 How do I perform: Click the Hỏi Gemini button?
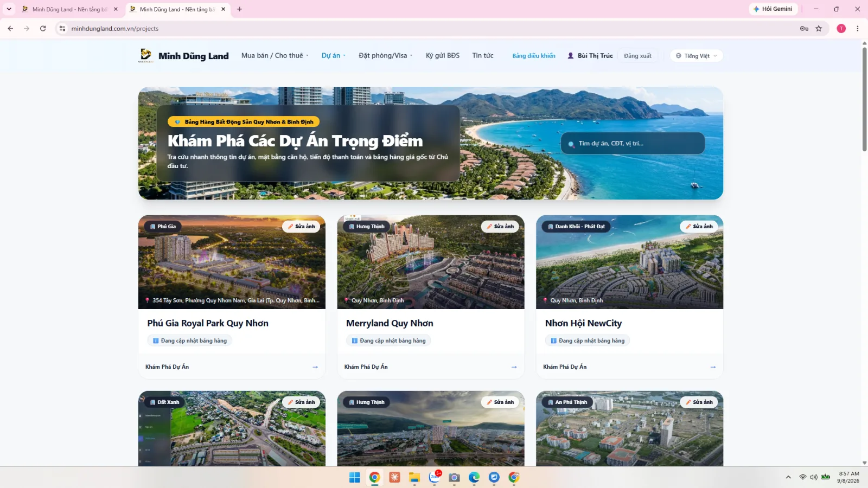[x=773, y=9]
